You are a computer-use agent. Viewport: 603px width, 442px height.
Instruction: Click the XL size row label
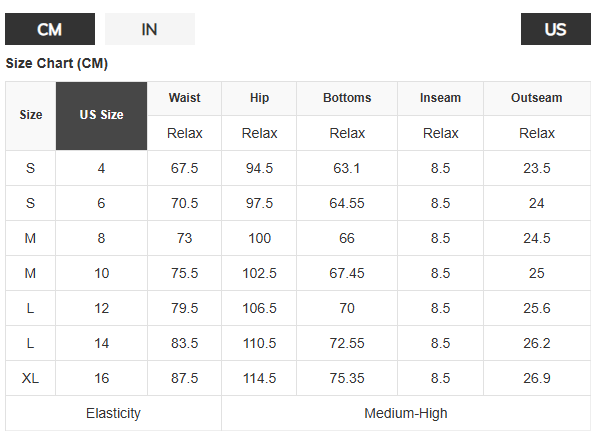pos(31,378)
